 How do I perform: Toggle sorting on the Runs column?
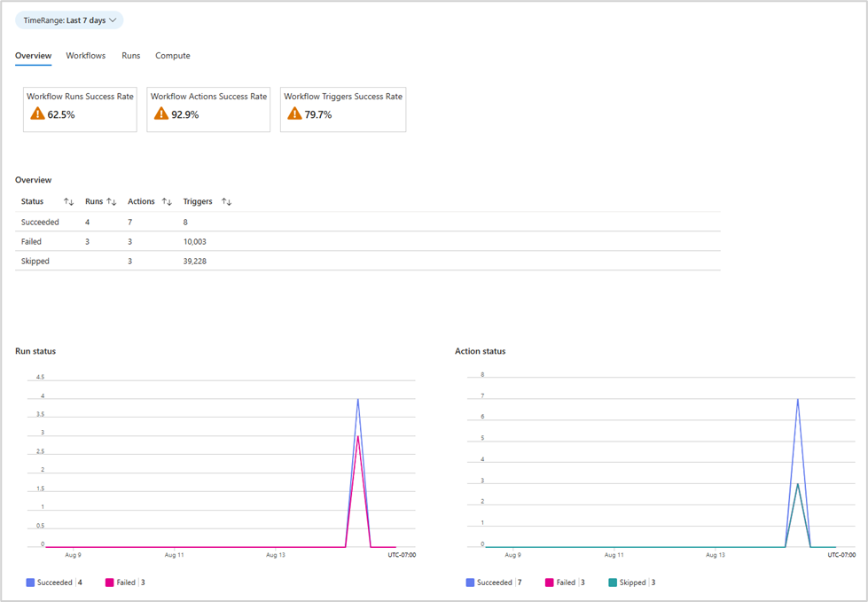113,201
